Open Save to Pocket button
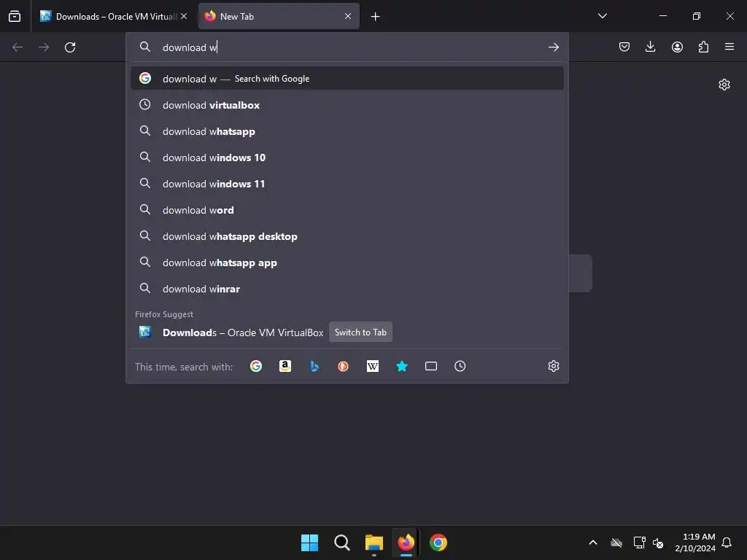The height and width of the screenshot is (560, 747). [x=624, y=47]
